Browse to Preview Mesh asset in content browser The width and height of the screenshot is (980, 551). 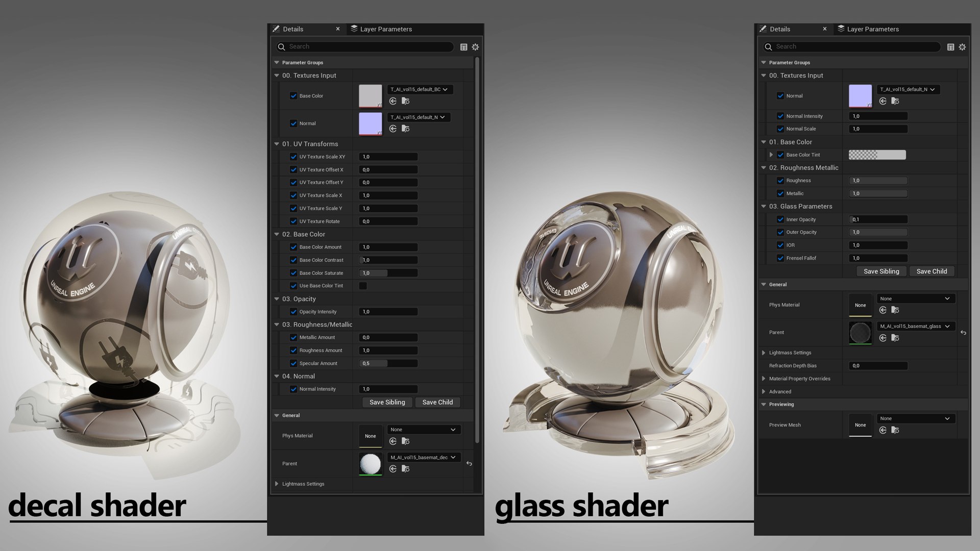(x=895, y=431)
